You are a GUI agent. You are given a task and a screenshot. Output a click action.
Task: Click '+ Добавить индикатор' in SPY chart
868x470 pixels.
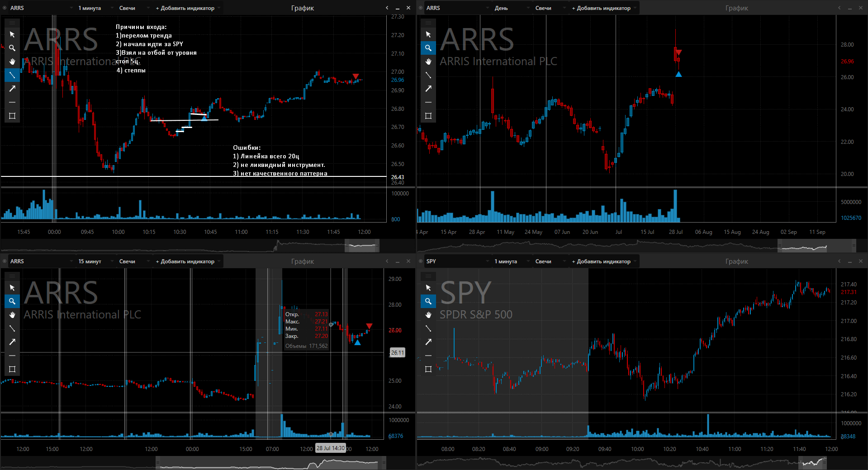[604, 261]
